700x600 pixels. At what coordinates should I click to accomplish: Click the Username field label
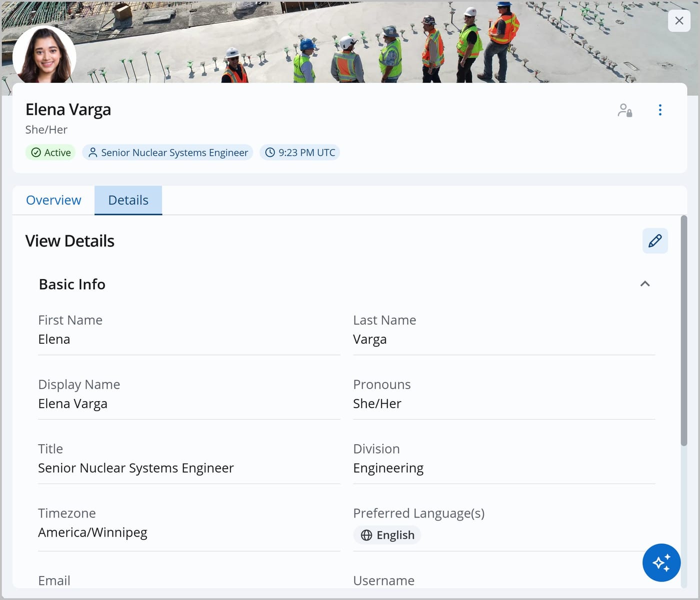click(384, 581)
